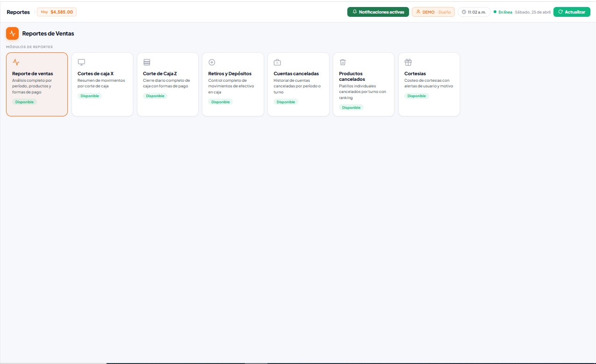Click Disponible badge on Productos cancelados
This screenshot has height=364, width=596.
pyautogui.click(x=351, y=107)
